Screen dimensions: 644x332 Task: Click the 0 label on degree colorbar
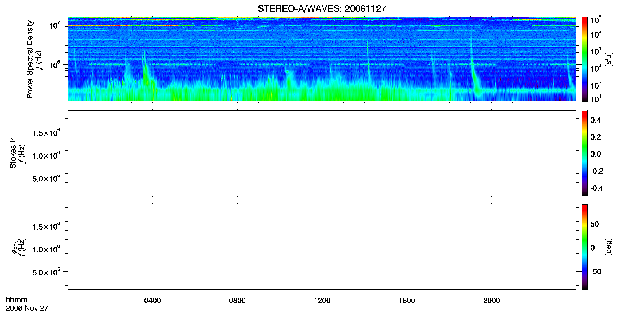592,248
